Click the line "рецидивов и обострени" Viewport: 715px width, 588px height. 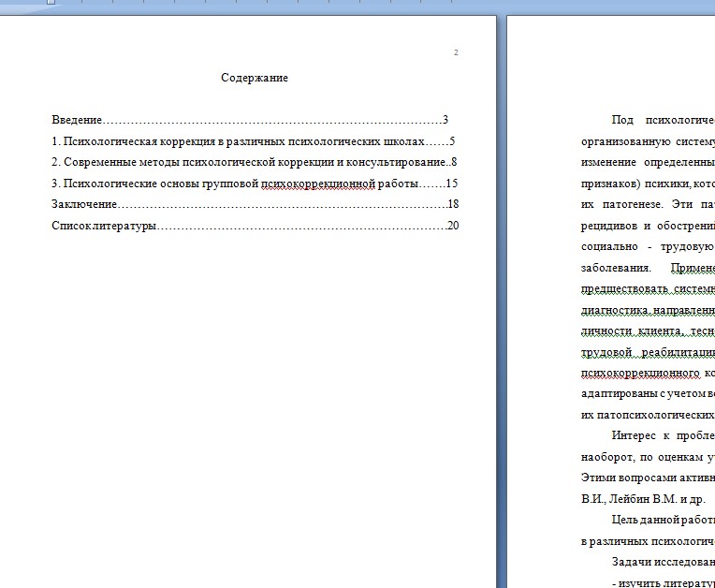click(648, 226)
